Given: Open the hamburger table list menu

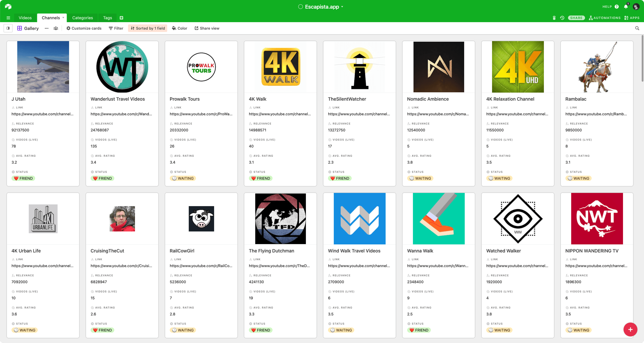Looking at the screenshot, I should tap(8, 18).
